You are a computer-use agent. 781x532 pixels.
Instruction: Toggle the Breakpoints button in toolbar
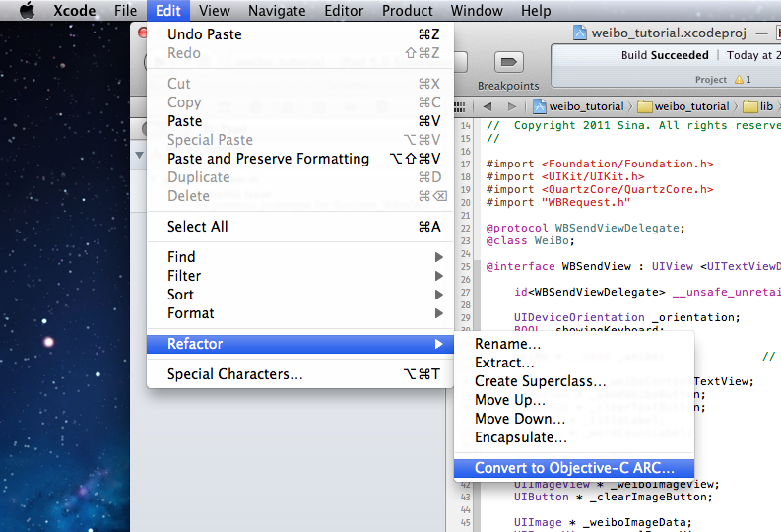[x=508, y=63]
